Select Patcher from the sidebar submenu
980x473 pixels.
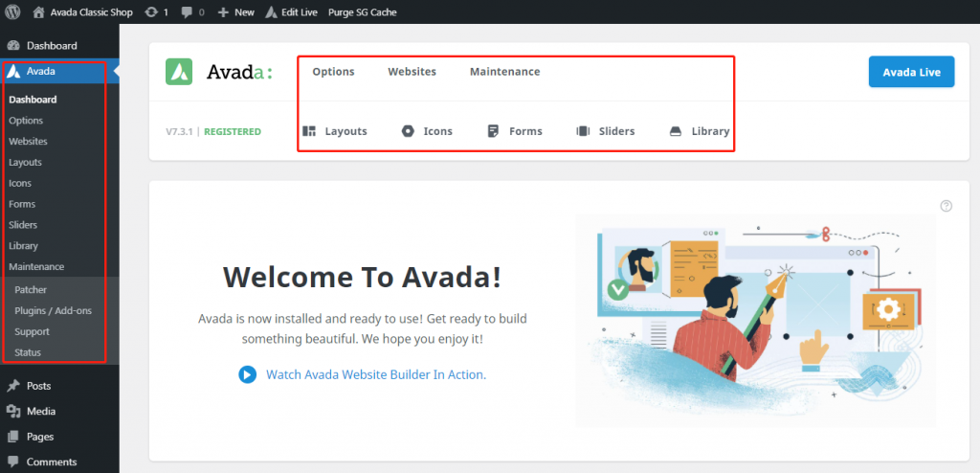(31, 289)
